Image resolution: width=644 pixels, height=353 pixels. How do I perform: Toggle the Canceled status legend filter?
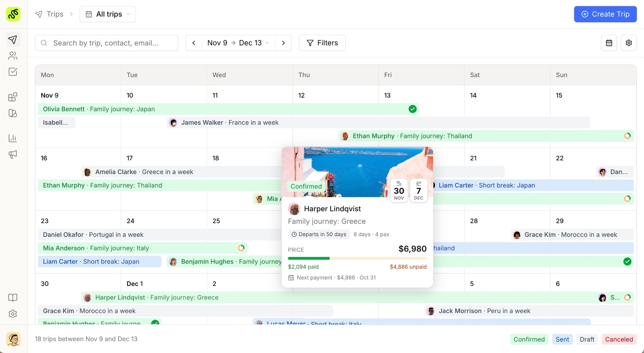[619, 339]
